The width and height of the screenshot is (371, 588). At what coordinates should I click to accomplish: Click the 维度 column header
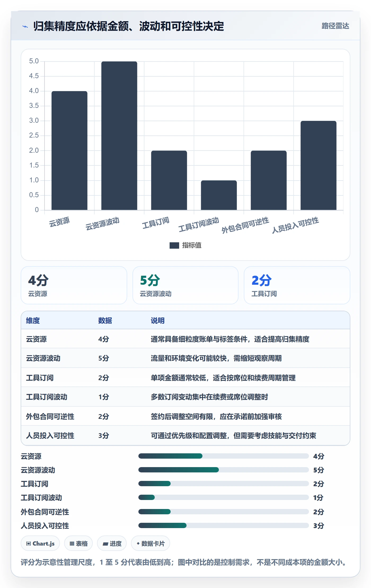(x=33, y=321)
